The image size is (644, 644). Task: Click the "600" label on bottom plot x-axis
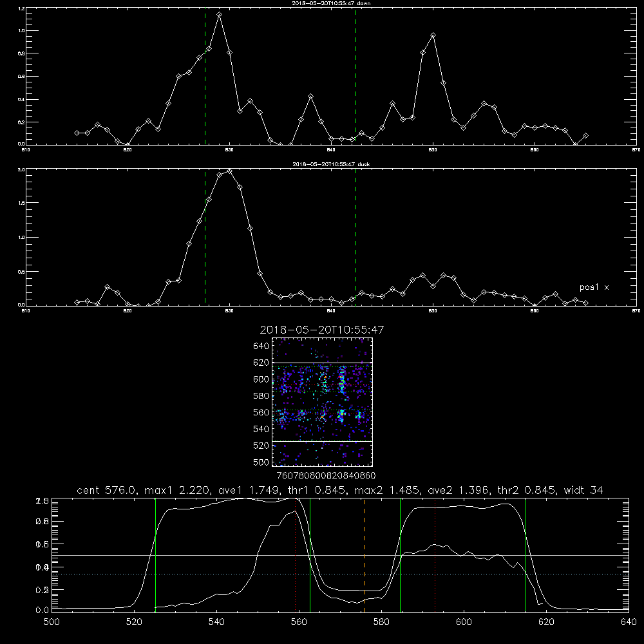[x=464, y=622]
